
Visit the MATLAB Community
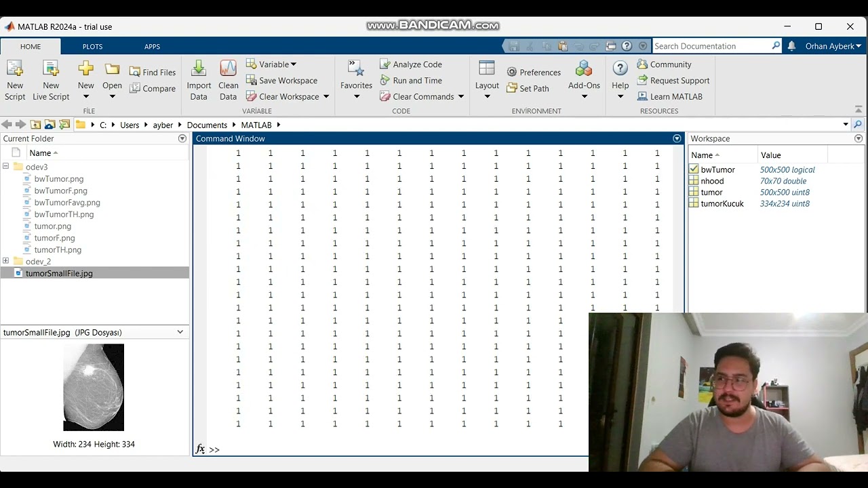[665, 64]
